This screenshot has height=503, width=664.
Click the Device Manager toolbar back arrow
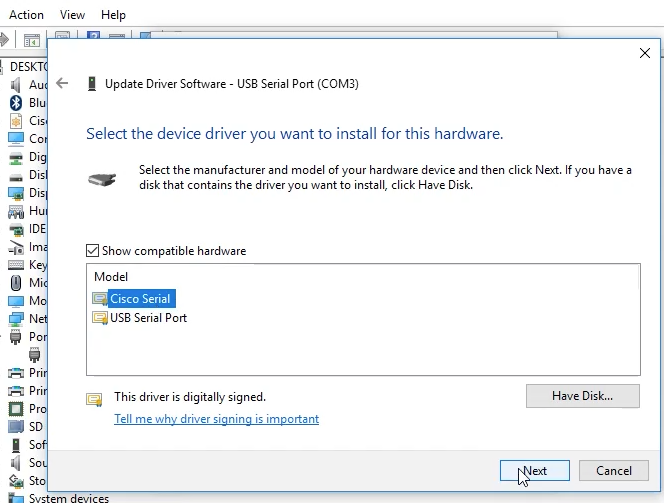(x=6, y=40)
